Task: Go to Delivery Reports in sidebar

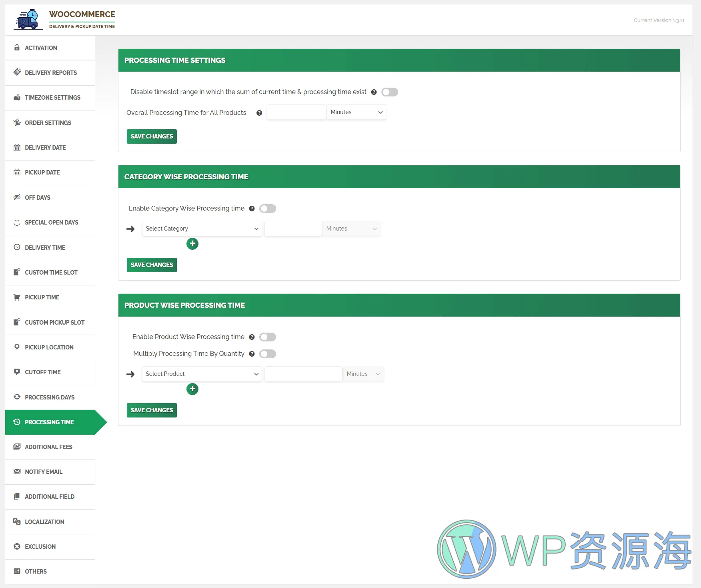Action: click(x=51, y=73)
